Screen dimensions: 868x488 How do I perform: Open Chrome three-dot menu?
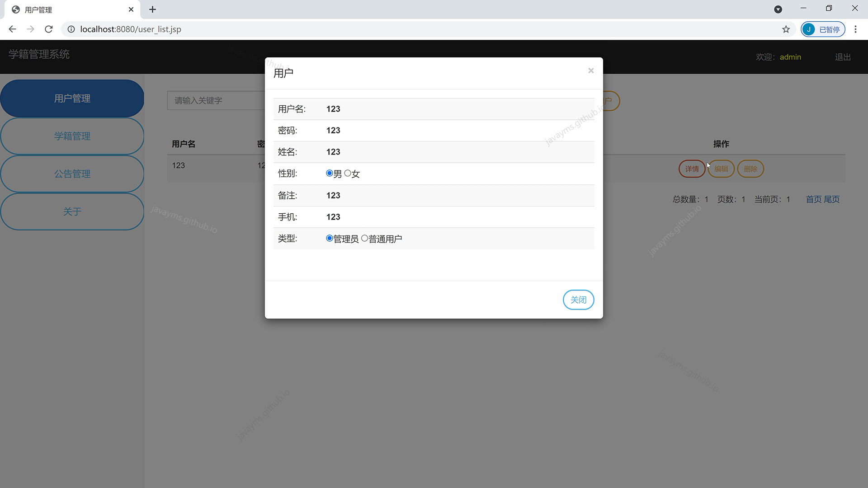[855, 29]
